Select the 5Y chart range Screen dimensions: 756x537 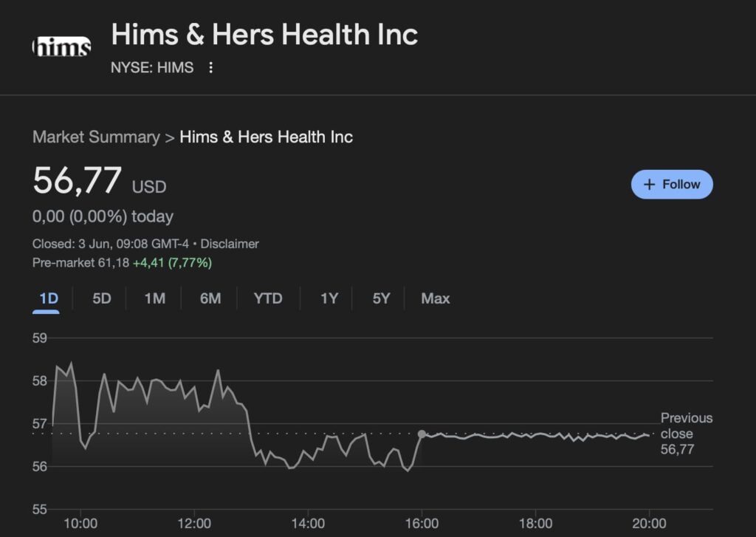pyautogui.click(x=381, y=298)
